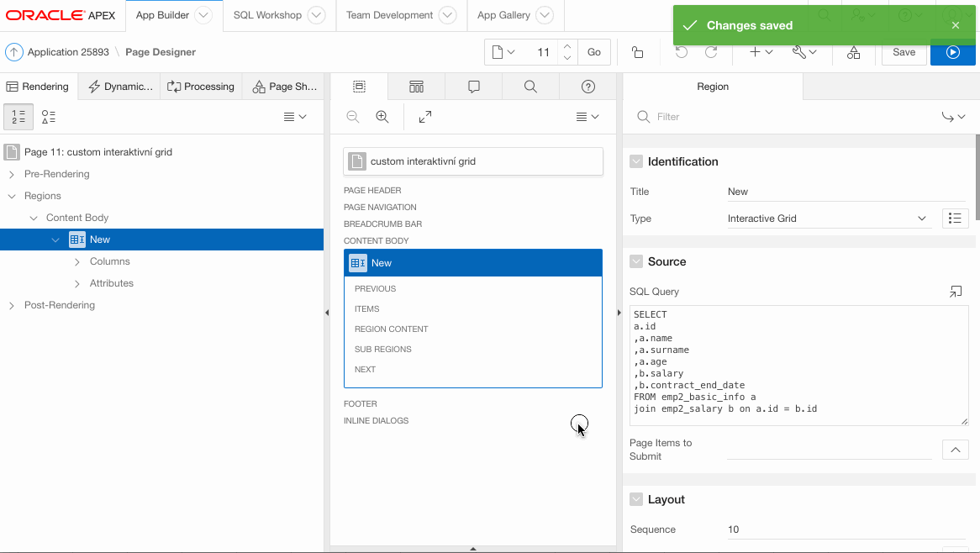Switch tree to group by component type
Viewport: 980px width, 553px height.
(49, 117)
